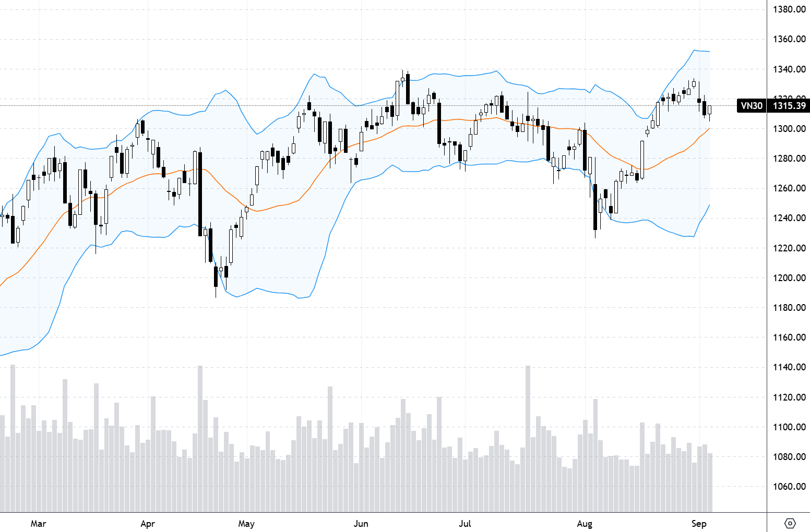This screenshot has width=810, height=532.
Task: Select the Aug marker on time axis
Action: coord(585,524)
